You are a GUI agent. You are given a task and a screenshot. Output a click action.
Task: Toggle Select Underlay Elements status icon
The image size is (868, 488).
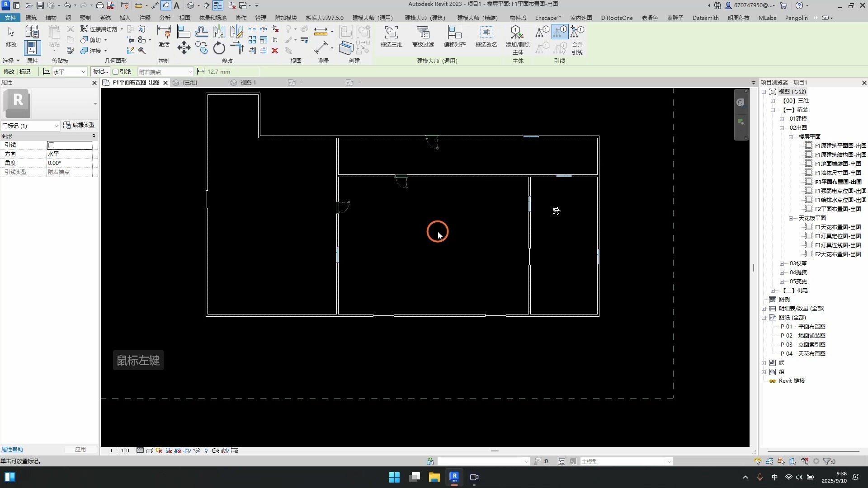click(769, 461)
